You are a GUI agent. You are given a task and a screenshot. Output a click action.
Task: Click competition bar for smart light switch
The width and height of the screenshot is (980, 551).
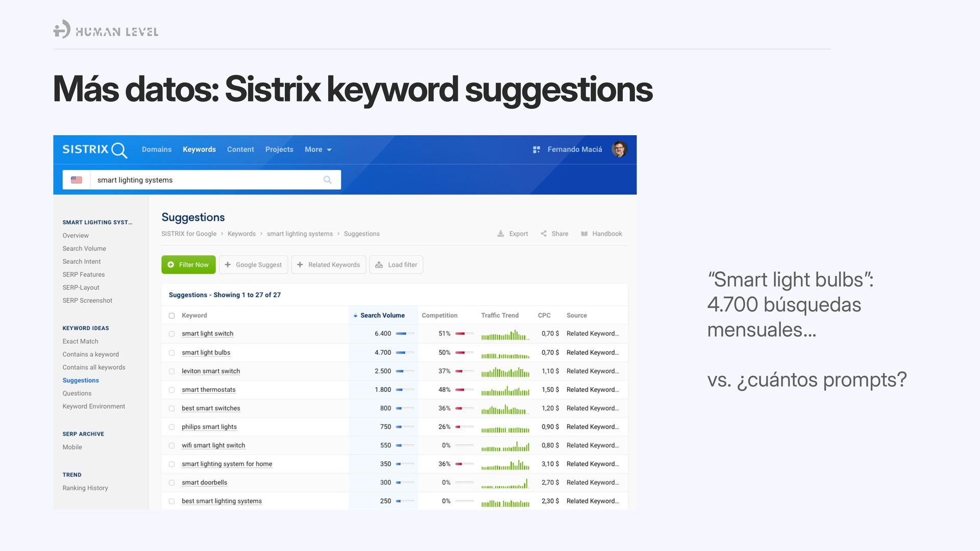464,334
